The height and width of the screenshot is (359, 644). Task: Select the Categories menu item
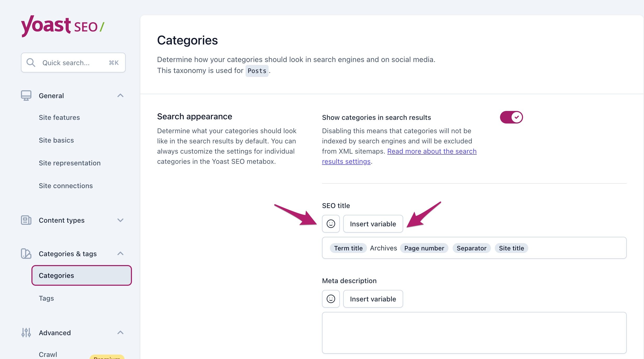click(82, 275)
